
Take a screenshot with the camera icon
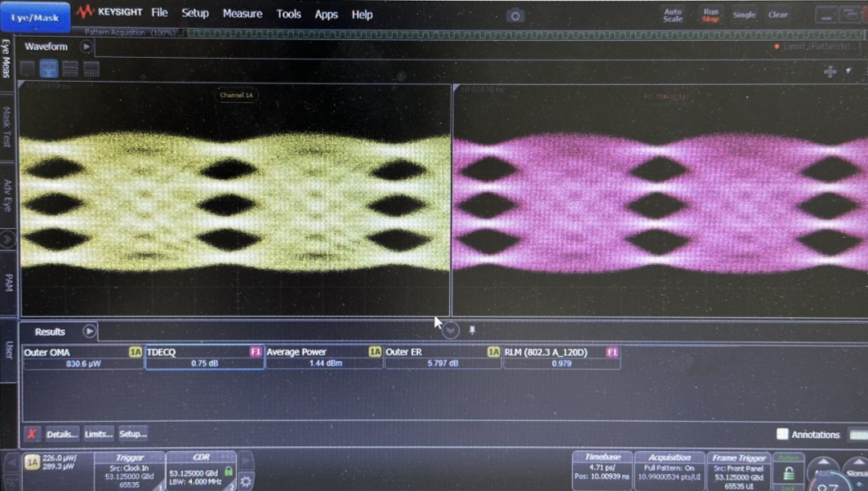[515, 15]
